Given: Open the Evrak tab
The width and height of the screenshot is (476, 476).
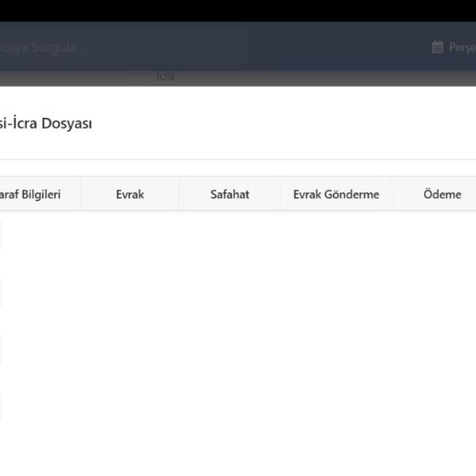Looking at the screenshot, I should click(x=130, y=194).
